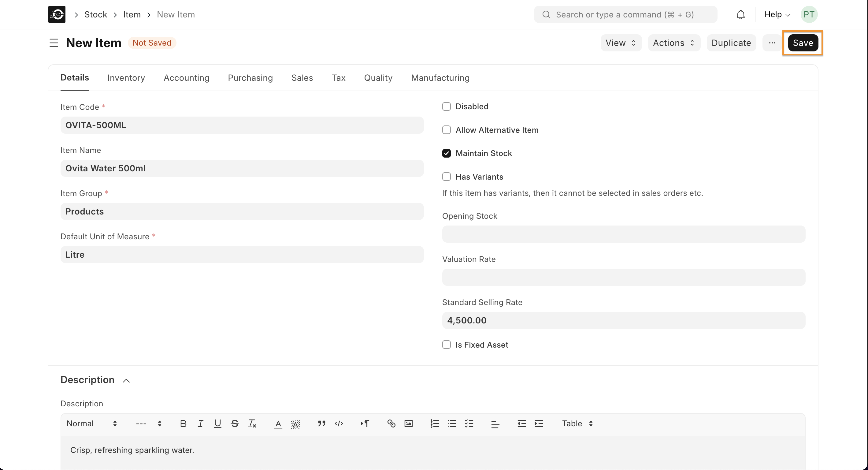Insert a hyperlink in the description editor
This screenshot has height=470, width=868.
391,423
